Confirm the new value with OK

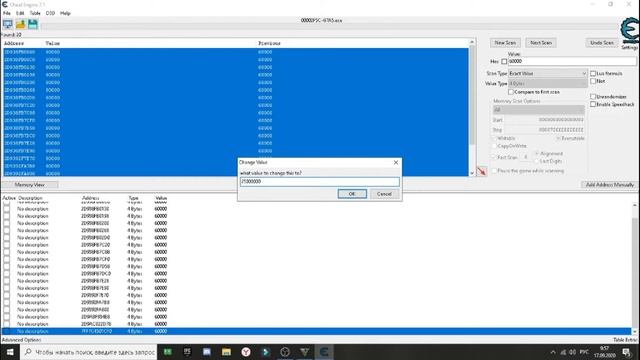tap(352, 194)
